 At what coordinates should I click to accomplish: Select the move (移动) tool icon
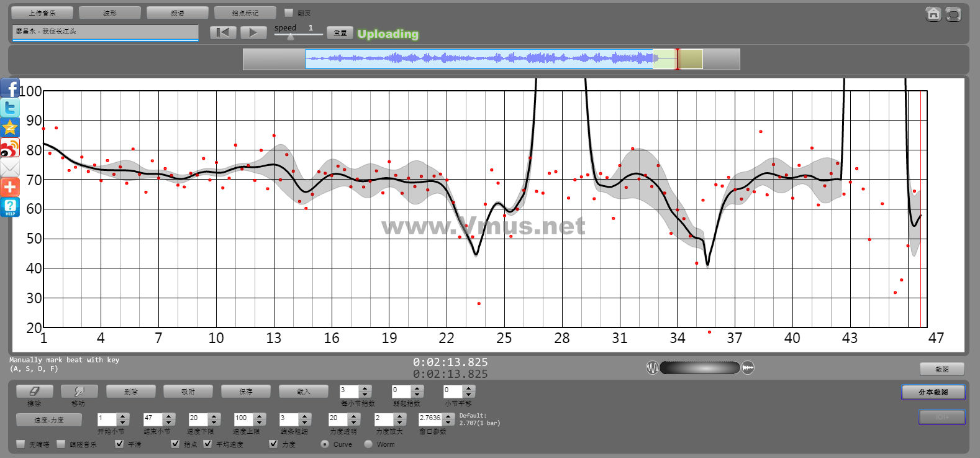(79, 392)
